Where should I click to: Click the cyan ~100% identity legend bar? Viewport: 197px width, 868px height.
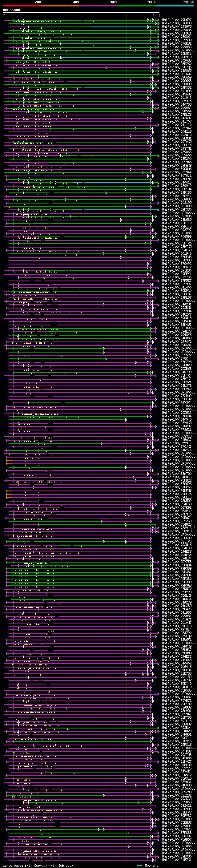pyautogui.click(x=175, y=6)
